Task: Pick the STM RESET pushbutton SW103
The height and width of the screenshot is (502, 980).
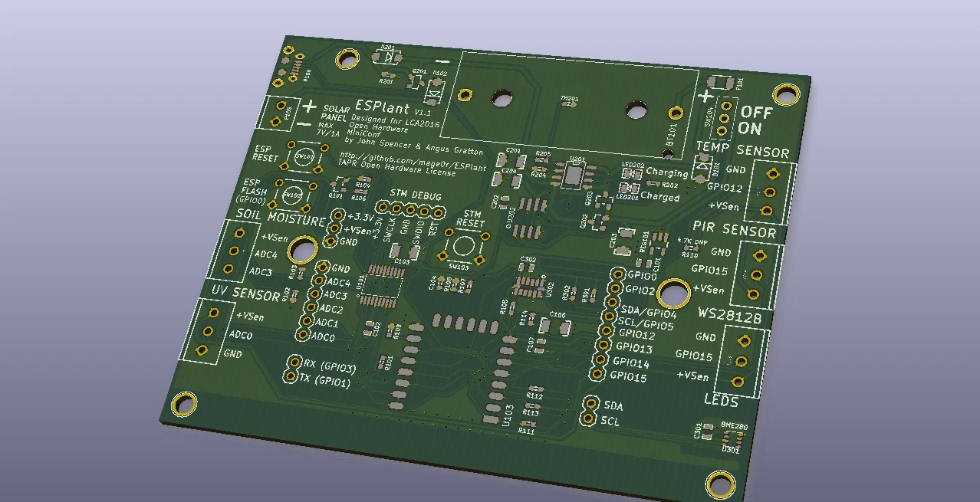Action: (462, 247)
